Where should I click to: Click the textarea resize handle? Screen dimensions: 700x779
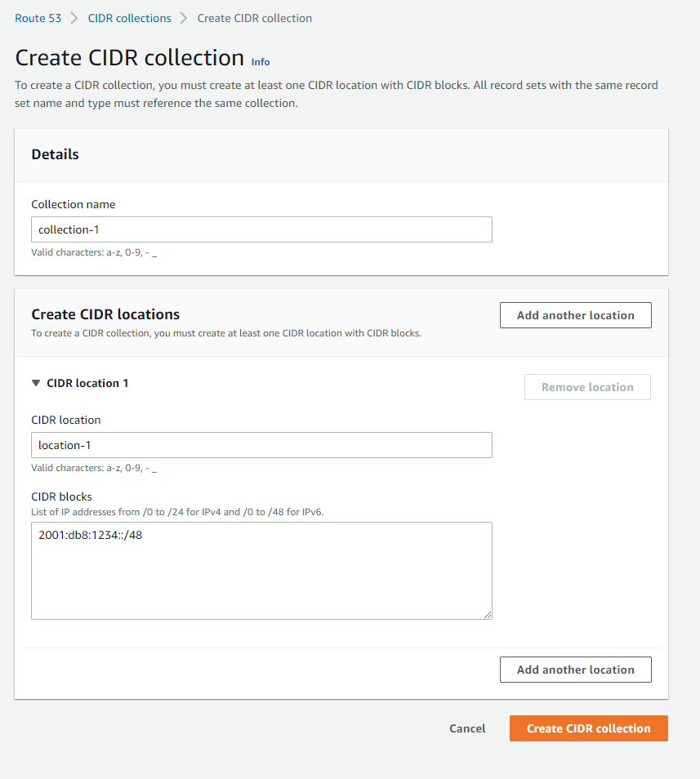[x=488, y=615]
